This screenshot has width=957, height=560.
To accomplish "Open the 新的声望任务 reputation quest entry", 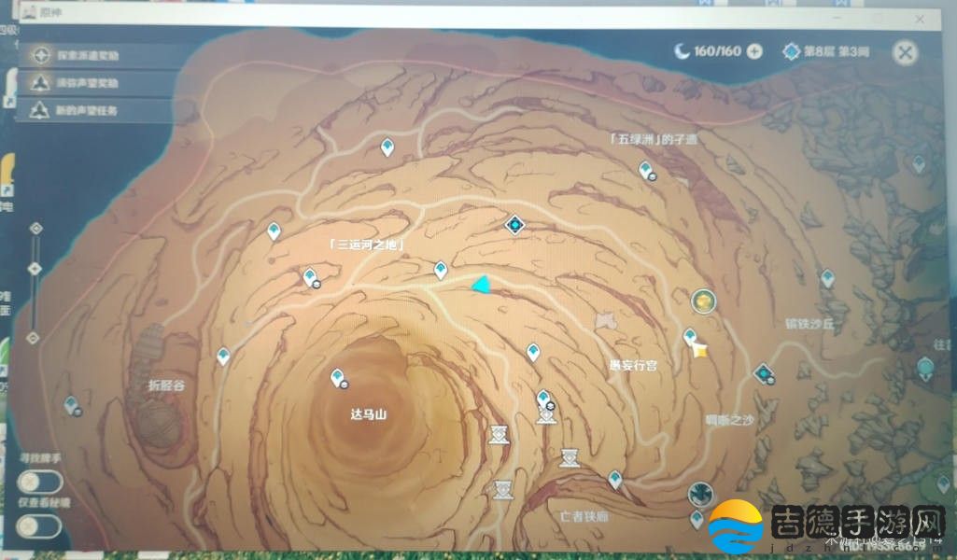I will [x=79, y=110].
